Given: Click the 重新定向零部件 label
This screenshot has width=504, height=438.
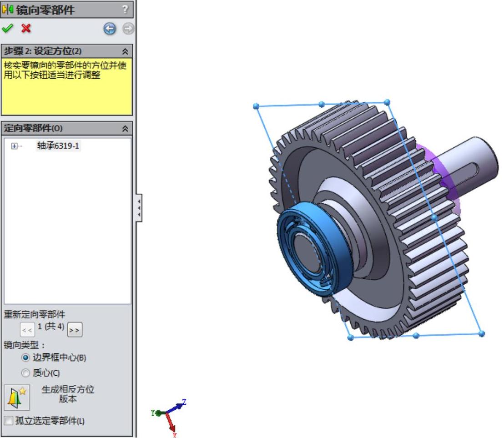Looking at the screenshot, I should (35, 314).
